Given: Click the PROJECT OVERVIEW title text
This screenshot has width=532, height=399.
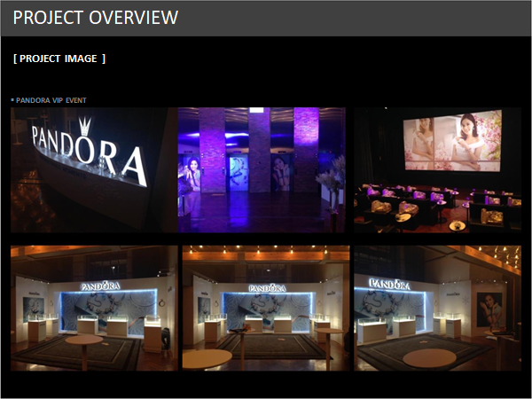Looking at the screenshot, I should [96, 18].
